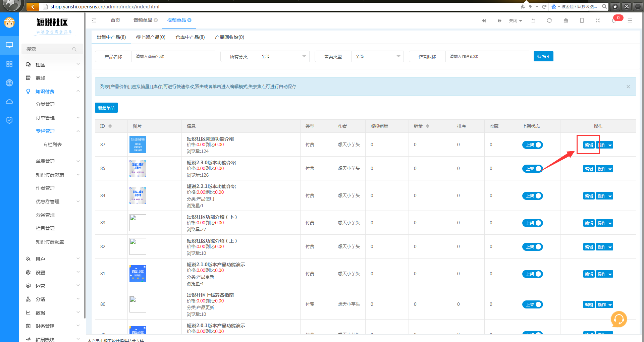Viewport: 644px width, 342px height.
Task: Click the browser bookmark star icon
Action: point(523,6)
